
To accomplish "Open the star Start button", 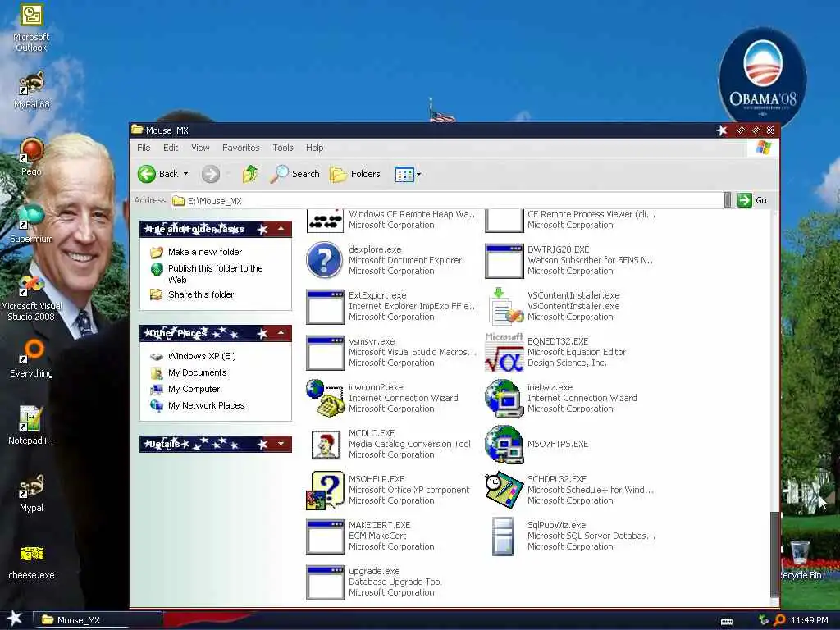I will [x=15, y=619].
